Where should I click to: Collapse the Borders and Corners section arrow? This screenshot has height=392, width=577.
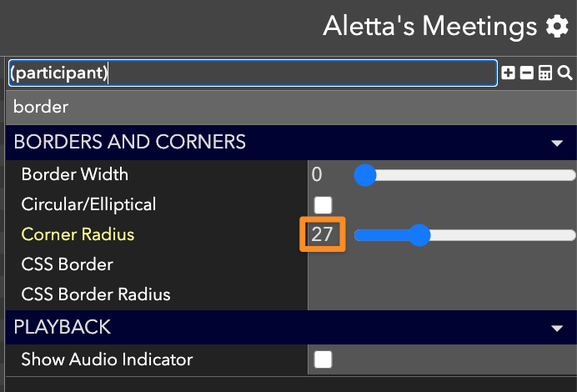tap(557, 143)
